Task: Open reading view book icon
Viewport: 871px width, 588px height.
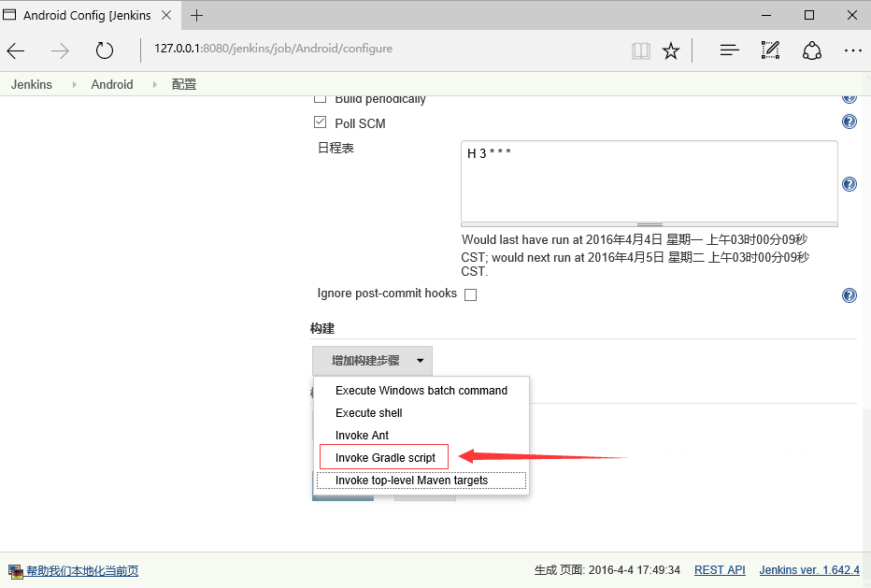Action: (640, 50)
